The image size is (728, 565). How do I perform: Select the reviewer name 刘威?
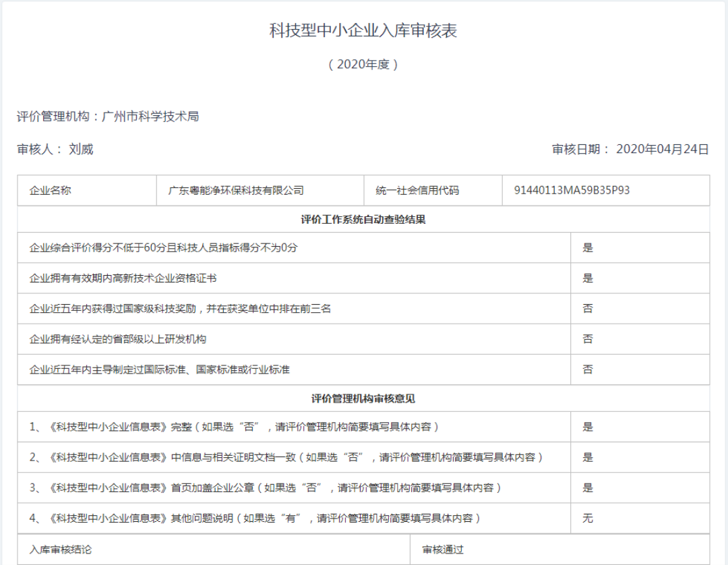[81, 150]
